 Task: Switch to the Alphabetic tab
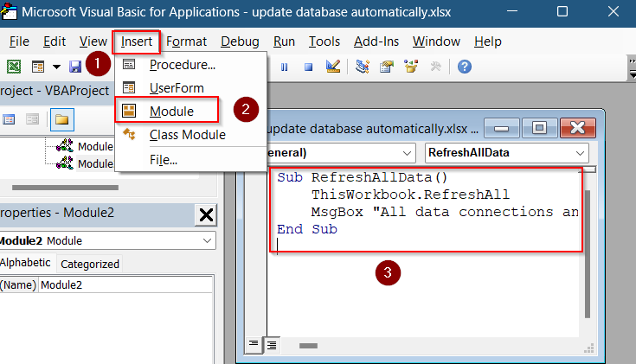pos(26,263)
